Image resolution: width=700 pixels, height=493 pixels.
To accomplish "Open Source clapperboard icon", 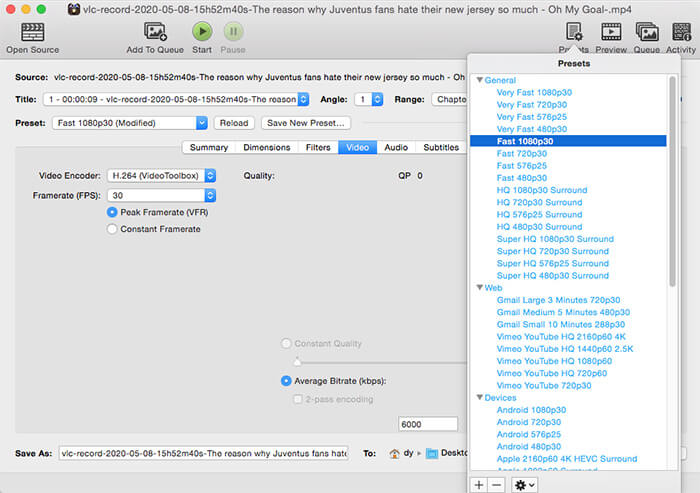I will [33, 32].
